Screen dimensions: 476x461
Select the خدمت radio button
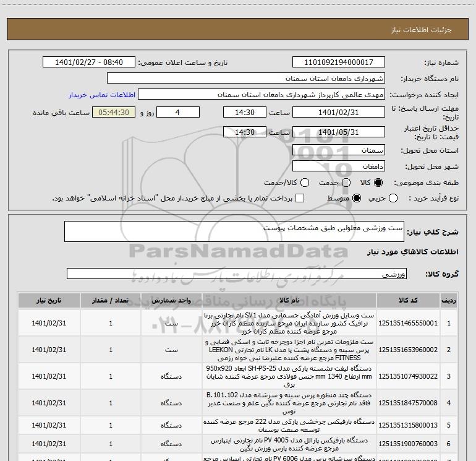coord(346,183)
